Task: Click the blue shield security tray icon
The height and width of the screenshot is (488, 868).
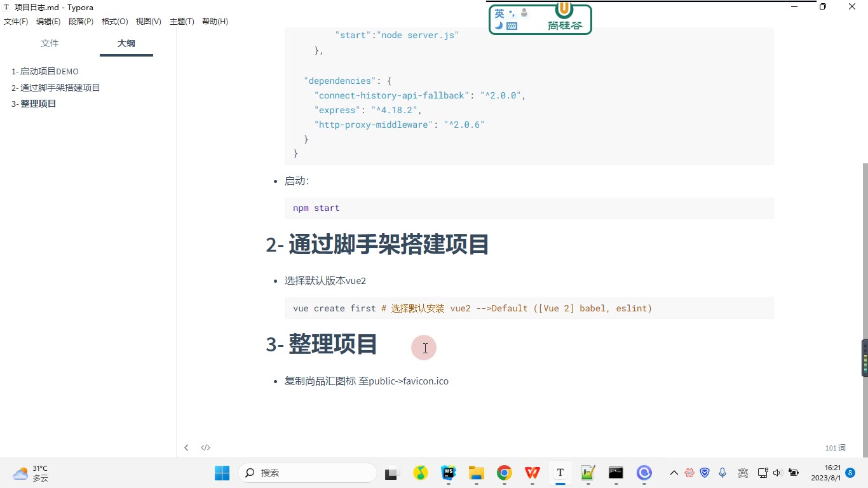Action: coord(705,473)
